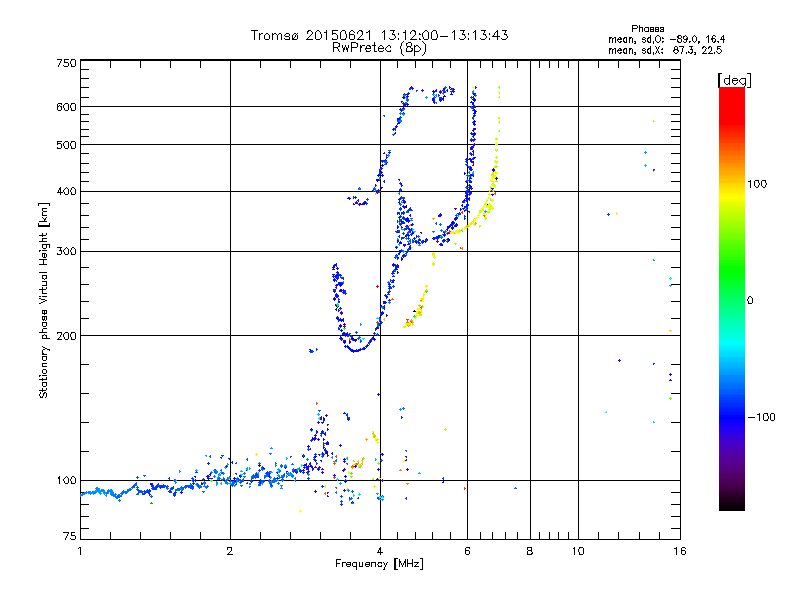Click the 75 tick label on the height axis
The height and width of the screenshot is (600, 800).
[x=69, y=540]
